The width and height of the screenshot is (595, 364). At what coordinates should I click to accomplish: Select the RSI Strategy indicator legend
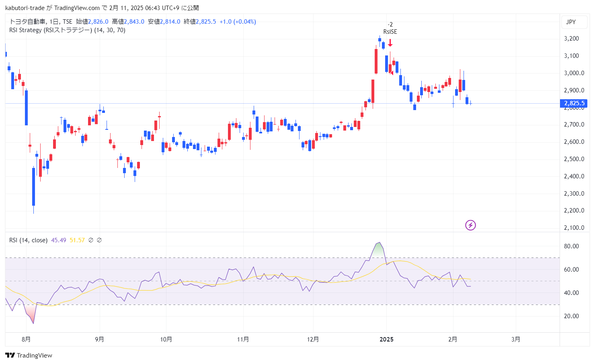click(x=67, y=30)
